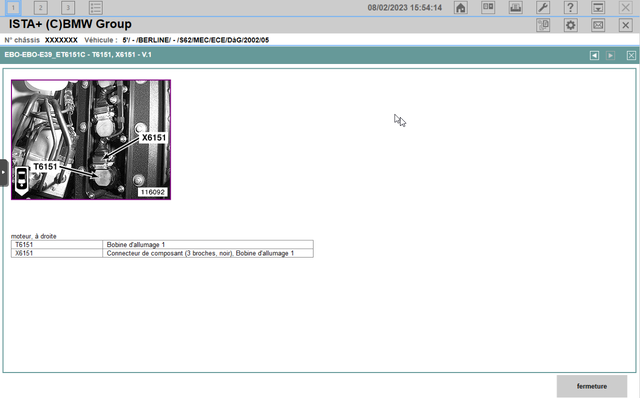Select the X6151 connector table row

[162, 253]
